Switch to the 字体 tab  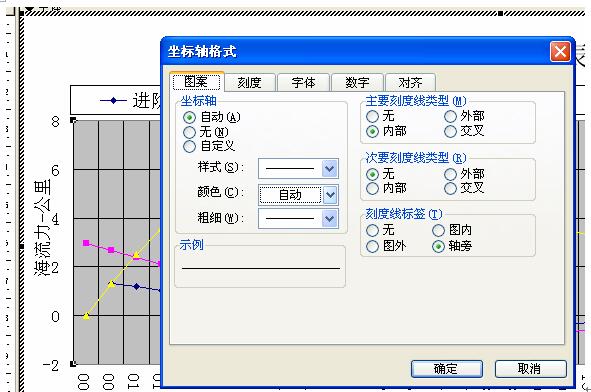[303, 83]
